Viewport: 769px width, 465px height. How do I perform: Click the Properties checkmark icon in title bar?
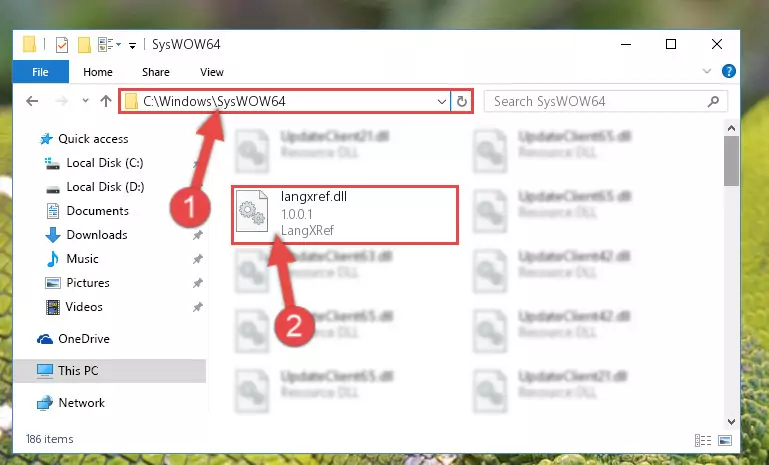pyautogui.click(x=62, y=45)
